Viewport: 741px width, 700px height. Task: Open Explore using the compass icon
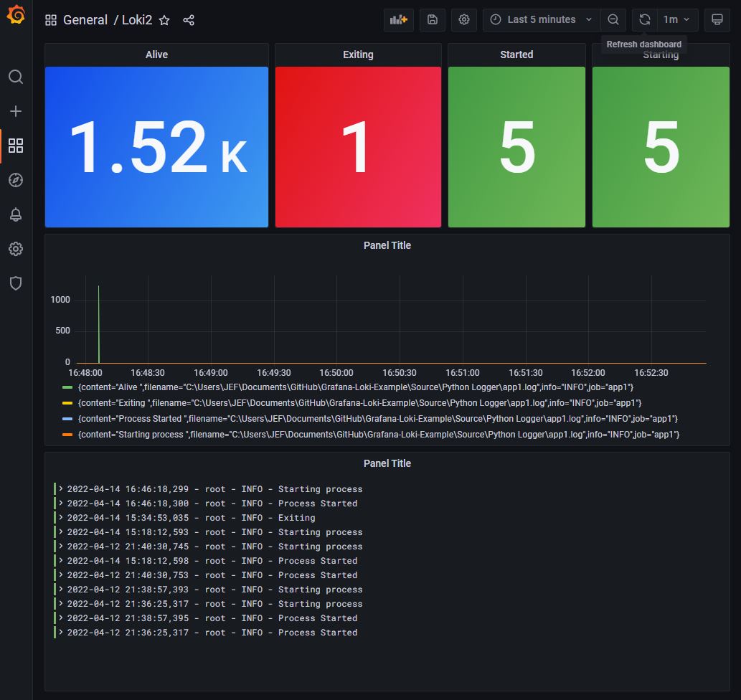[16, 180]
